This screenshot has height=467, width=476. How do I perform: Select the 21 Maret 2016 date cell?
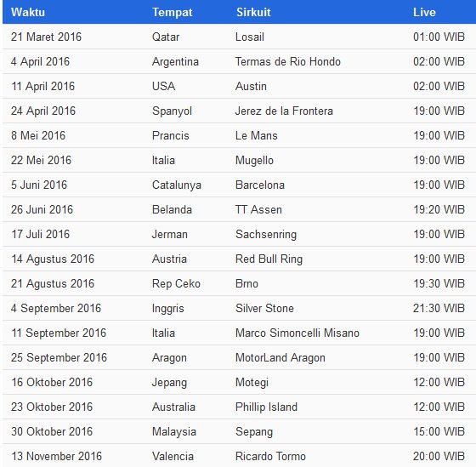tap(46, 37)
